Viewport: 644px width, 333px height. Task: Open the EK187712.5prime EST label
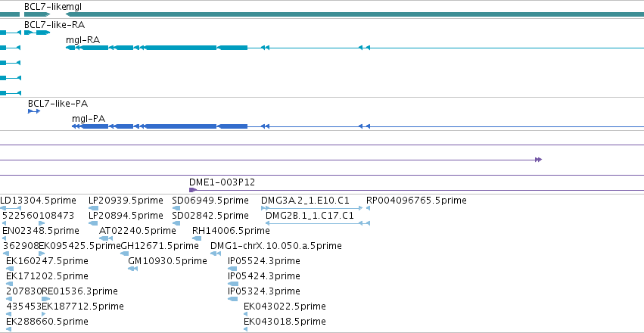point(82,307)
